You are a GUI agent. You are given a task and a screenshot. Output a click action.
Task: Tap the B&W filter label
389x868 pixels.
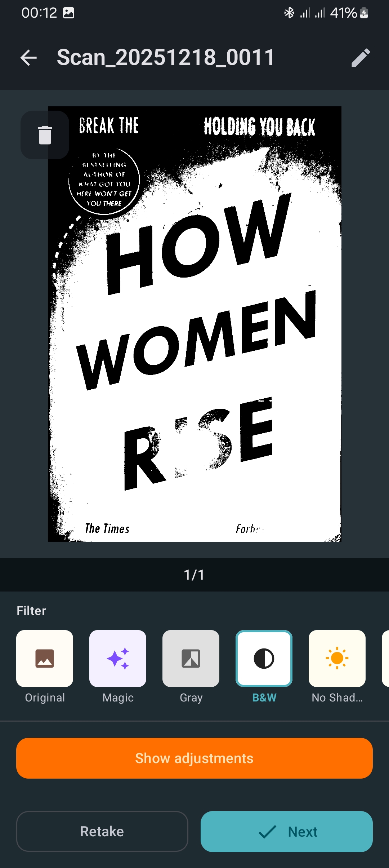pos(264,697)
